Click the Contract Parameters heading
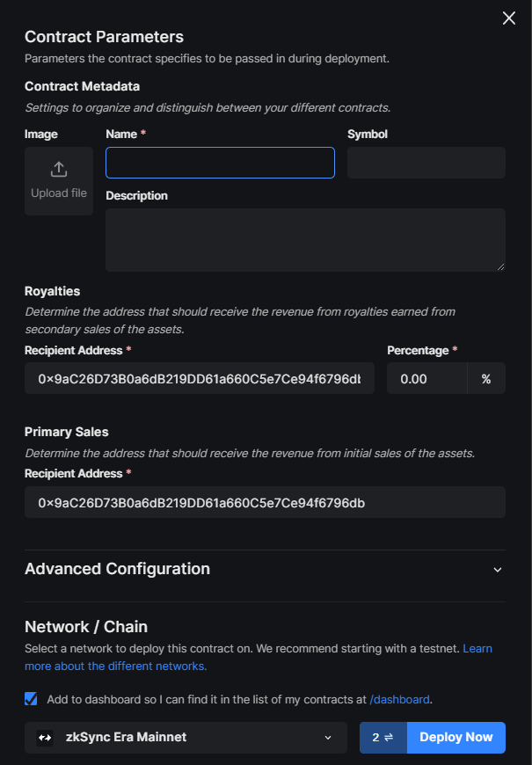Screen dimensions: 532x765 104,37
